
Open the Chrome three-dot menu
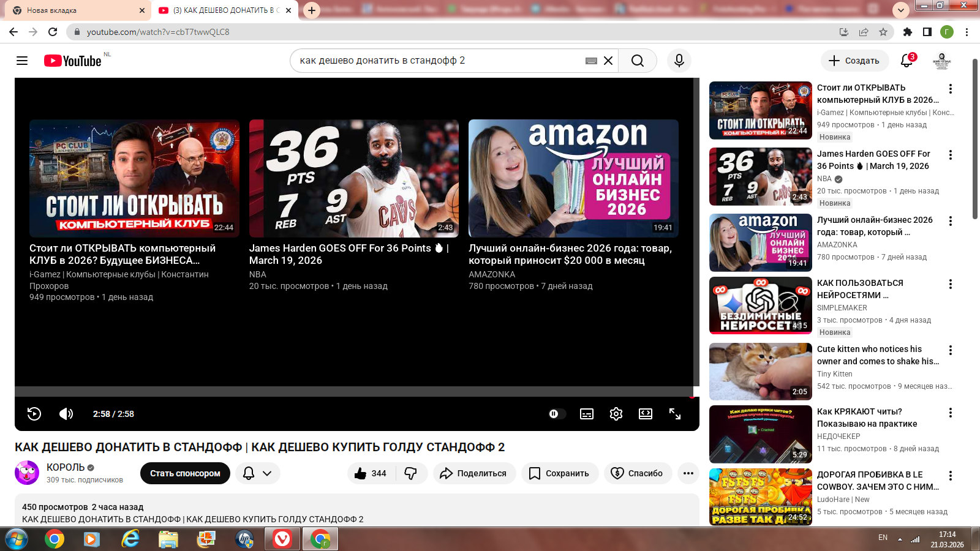(x=967, y=32)
